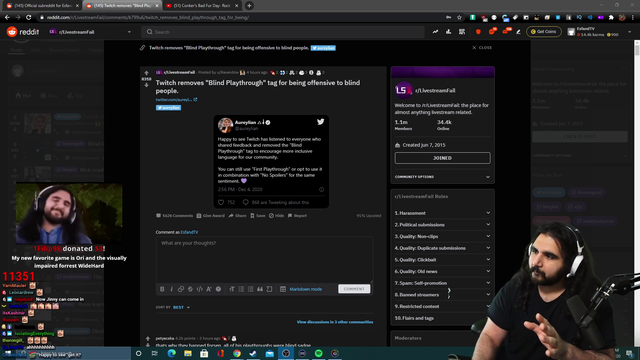Close the post overlay
Screen dimensions: 640x360
(x=482, y=48)
